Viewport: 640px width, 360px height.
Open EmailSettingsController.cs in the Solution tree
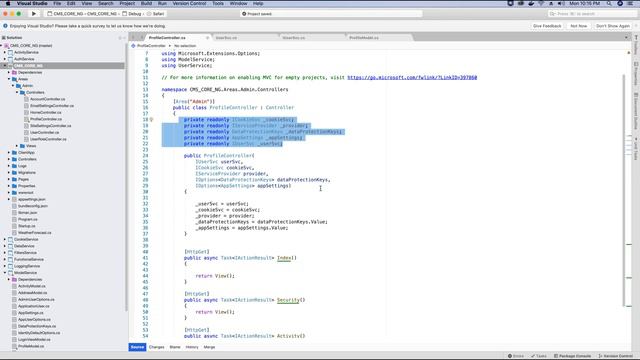click(x=52, y=106)
